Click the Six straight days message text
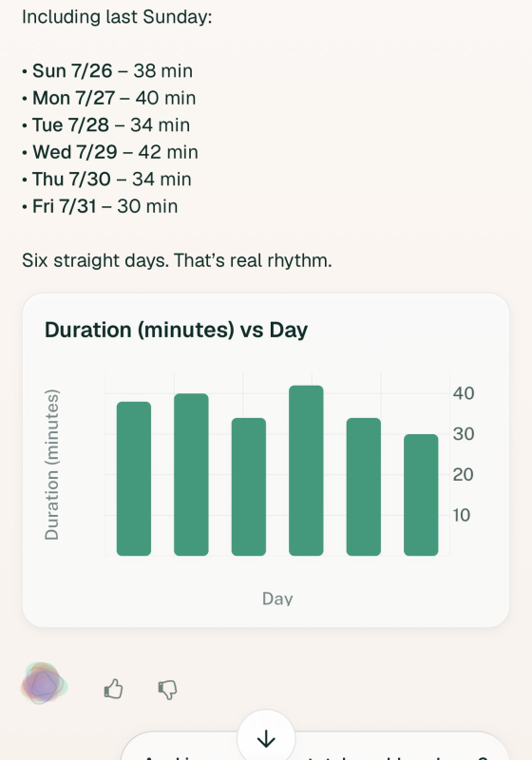The height and width of the screenshot is (760, 532). coord(177,260)
